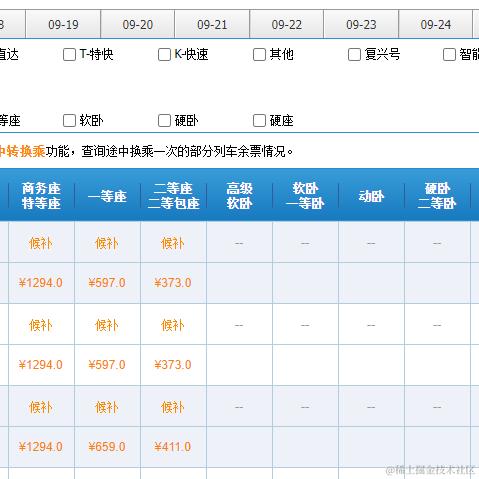Image resolution: width=479 pixels, height=479 pixels.
Task: Switch to the 09-20 date tab
Action: coord(137,24)
